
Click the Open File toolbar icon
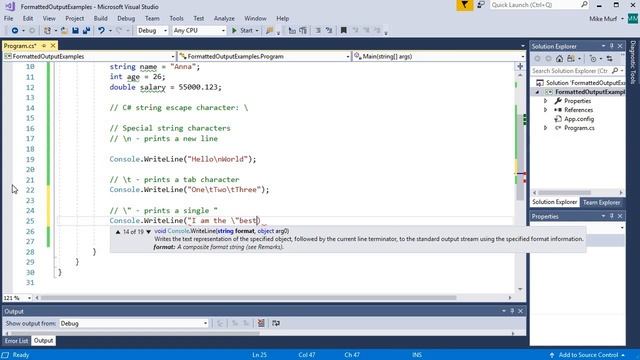(64, 31)
